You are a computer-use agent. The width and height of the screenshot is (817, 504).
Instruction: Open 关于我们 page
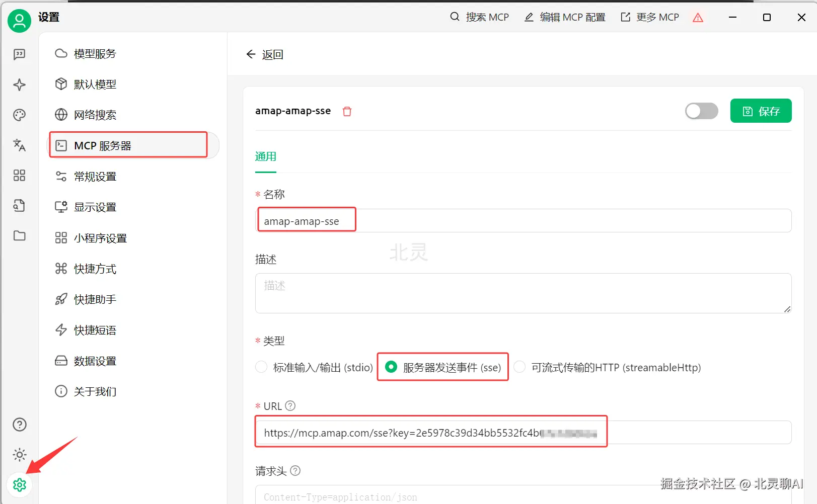pyautogui.click(x=134, y=391)
